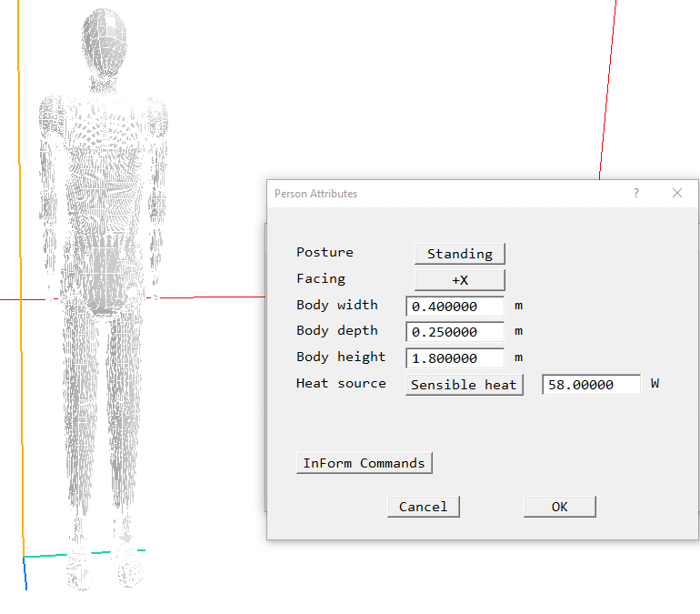Select the Body height input box
The width and height of the screenshot is (700, 614).
coord(455,358)
